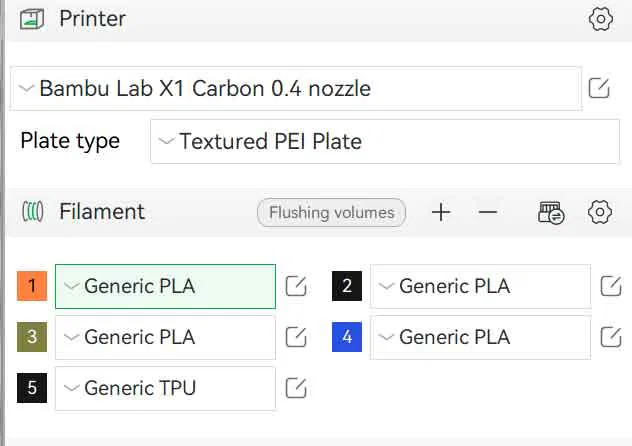
Task: Edit filament 2 preset
Action: (611, 287)
